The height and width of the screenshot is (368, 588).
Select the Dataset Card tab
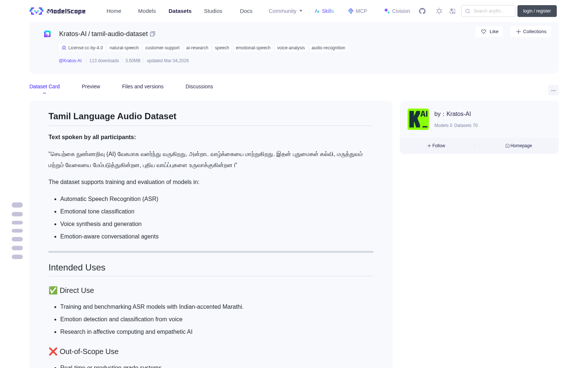pyautogui.click(x=44, y=86)
